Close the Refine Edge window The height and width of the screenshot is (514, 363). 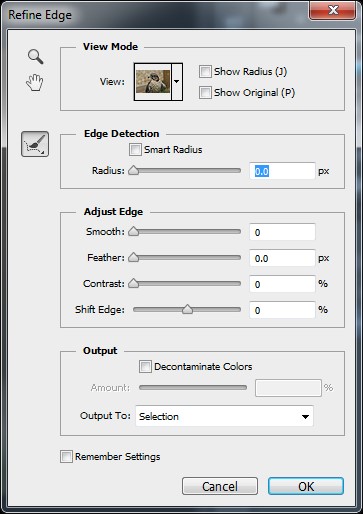pyautogui.click(x=332, y=10)
